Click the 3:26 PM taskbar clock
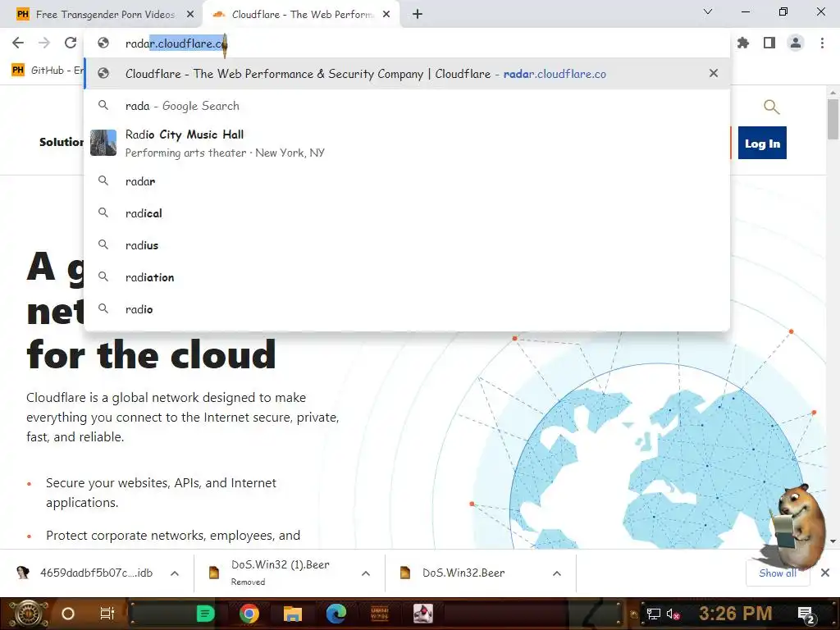 pyautogui.click(x=735, y=614)
